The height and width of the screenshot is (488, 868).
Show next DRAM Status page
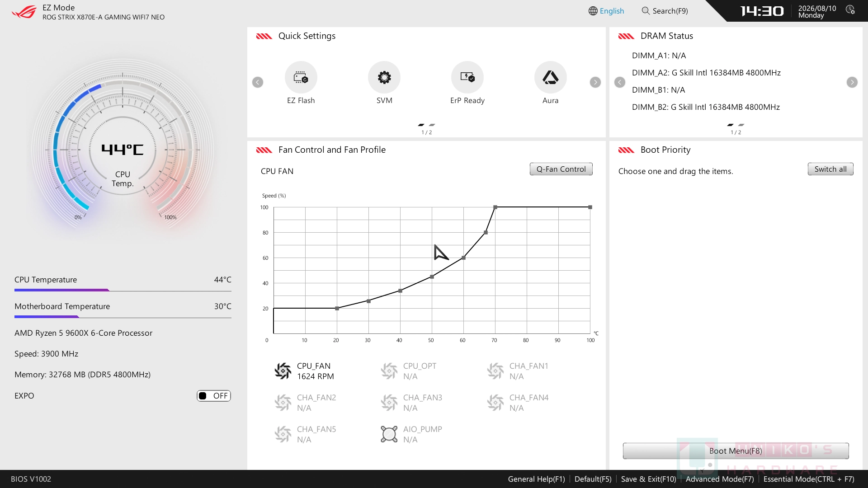[x=852, y=82]
